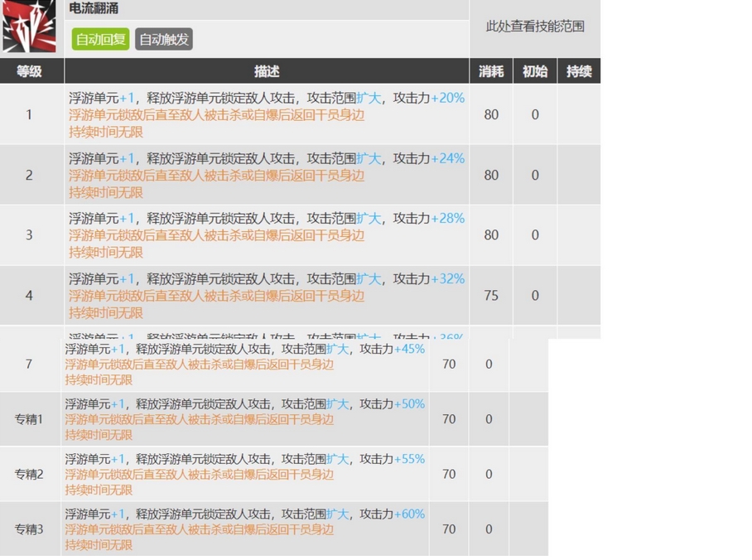
Task: Click cost 70 in 专精2 row
Action: 449,475
